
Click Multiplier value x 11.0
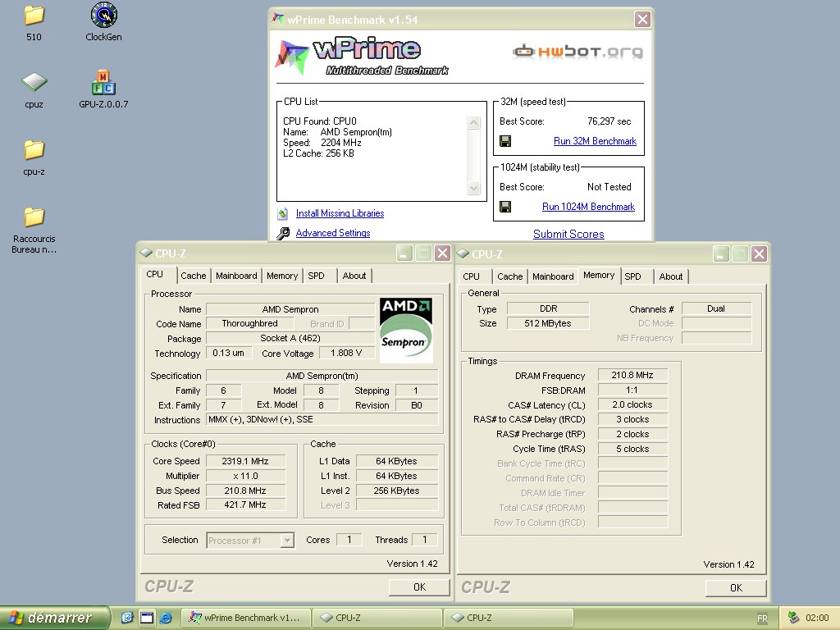click(245, 476)
